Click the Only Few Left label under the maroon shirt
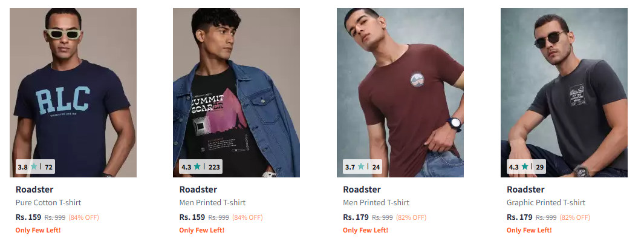This screenshot has height=244, width=644. coord(365,230)
